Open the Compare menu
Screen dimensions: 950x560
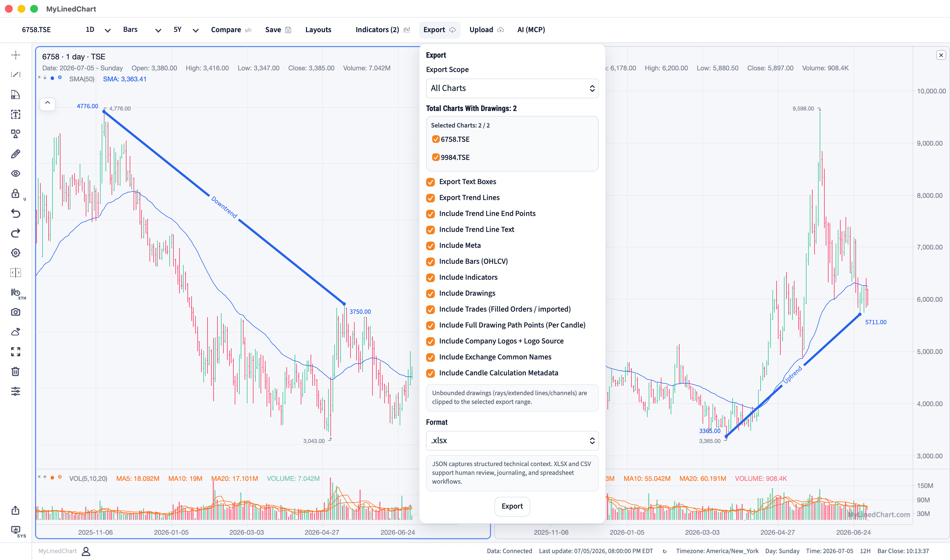[x=231, y=30]
